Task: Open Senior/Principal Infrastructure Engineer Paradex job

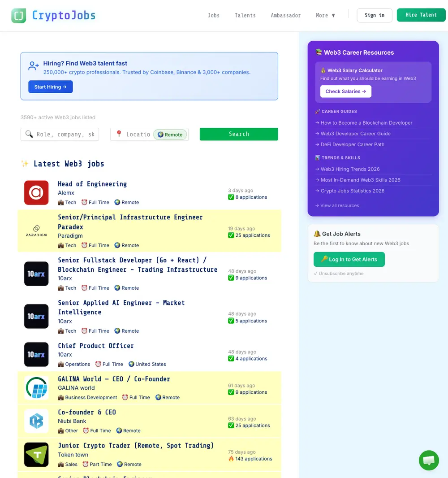Action: coord(130,222)
